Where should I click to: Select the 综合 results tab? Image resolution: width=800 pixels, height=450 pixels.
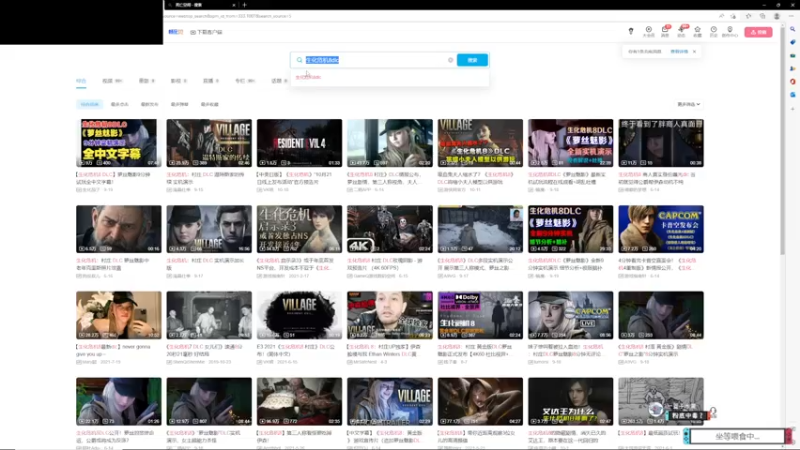(81, 81)
